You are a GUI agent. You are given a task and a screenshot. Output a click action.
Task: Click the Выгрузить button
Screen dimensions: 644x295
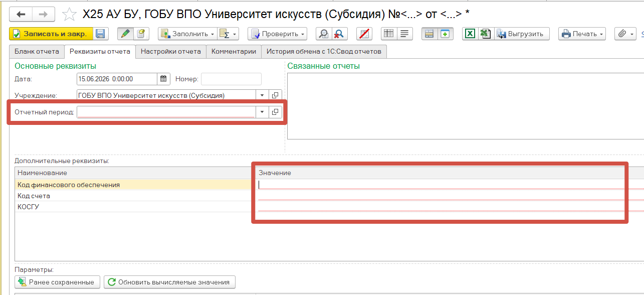(521, 34)
